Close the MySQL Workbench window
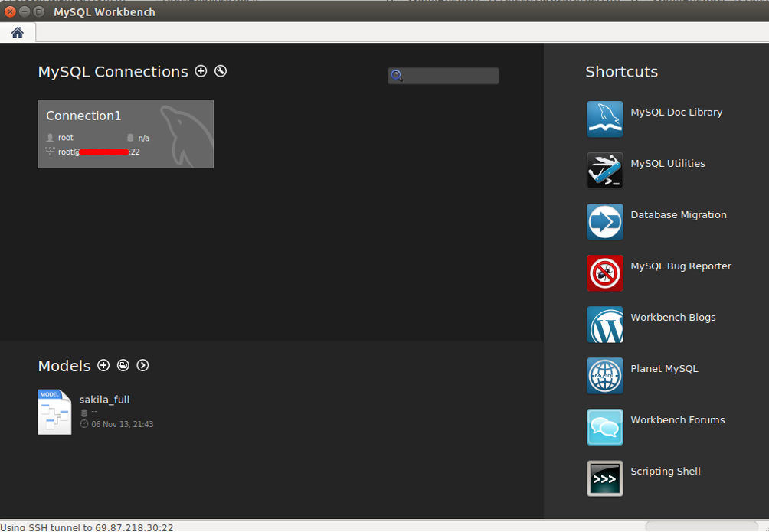This screenshot has width=769, height=532. point(10,11)
